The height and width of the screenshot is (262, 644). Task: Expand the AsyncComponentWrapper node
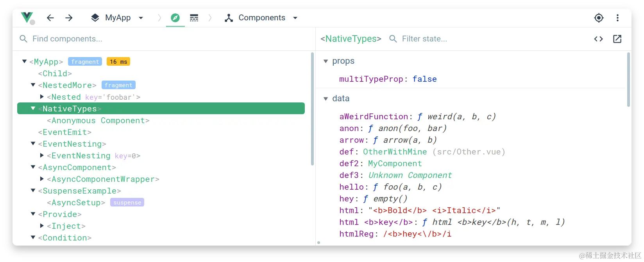coord(42,179)
